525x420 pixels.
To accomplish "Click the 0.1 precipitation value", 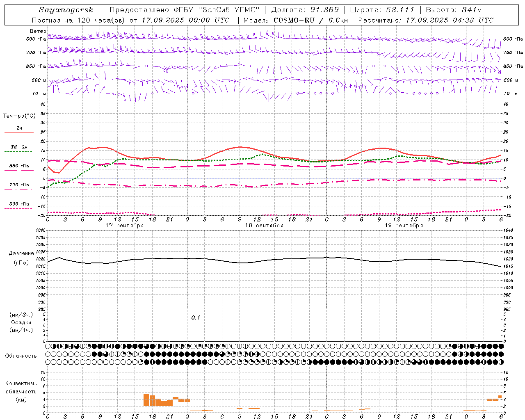I will click(196, 317).
